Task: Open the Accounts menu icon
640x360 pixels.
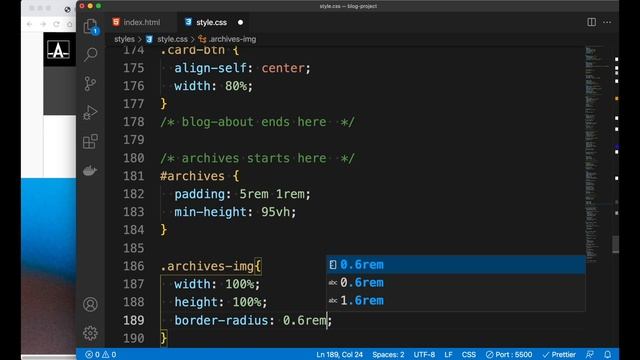Action: (x=90, y=304)
